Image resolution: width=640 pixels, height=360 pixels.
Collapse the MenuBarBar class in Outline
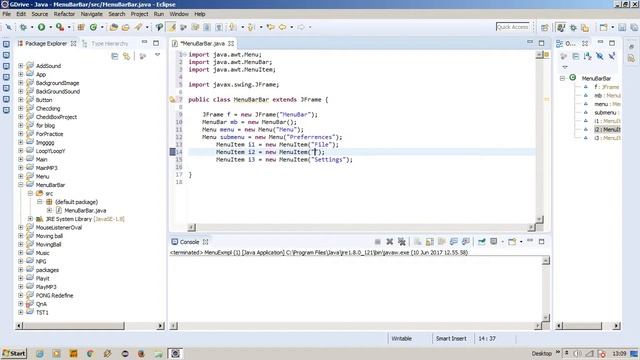coord(562,78)
